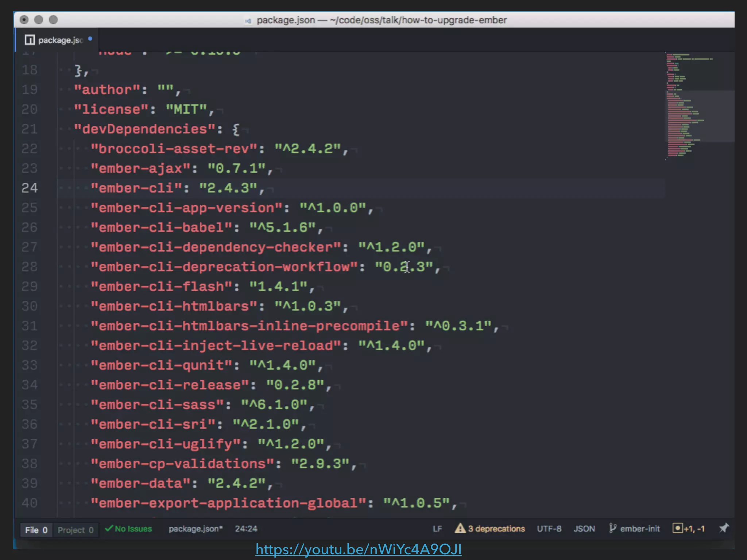Click the document icon in the title bar
This screenshot has width=747, height=560.
click(248, 21)
